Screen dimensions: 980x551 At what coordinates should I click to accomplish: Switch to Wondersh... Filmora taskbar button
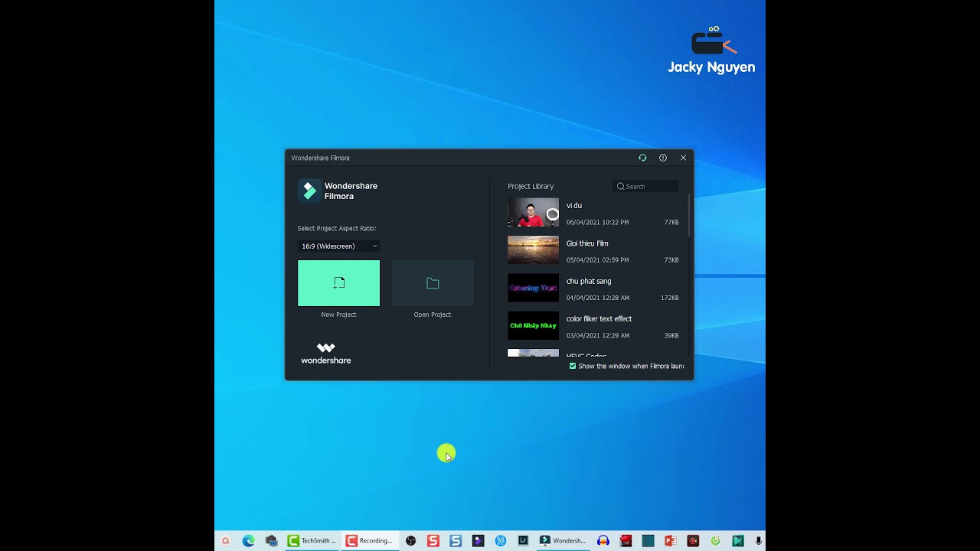[563, 540]
